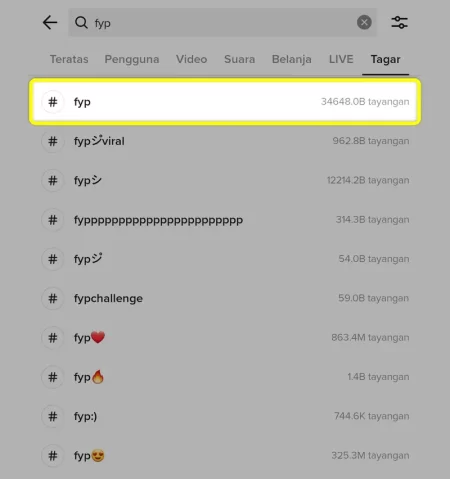Screen dimensions: 450x479
Task: Open the highlighted fyp hashtag result
Action: click(x=225, y=102)
